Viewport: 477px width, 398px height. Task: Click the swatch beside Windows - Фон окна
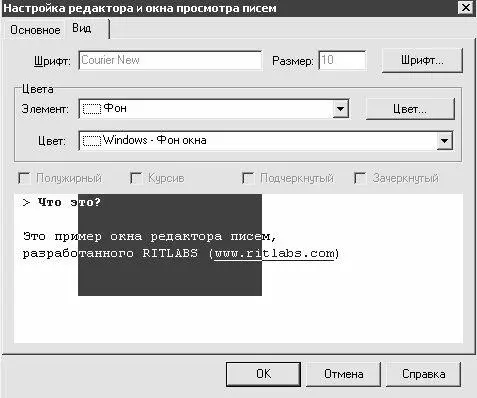pyautogui.click(x=92, y=141)
